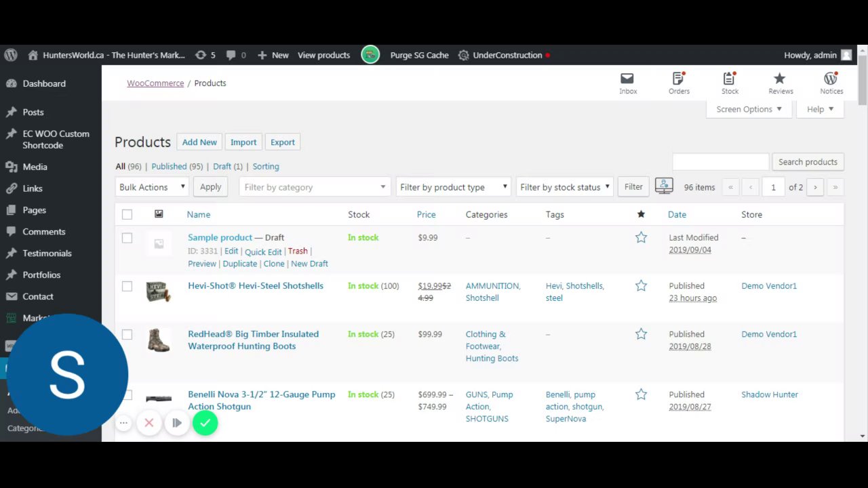Open Pages in the sidebar menu
Screen dimensions: 868x488
pos(34,210)
